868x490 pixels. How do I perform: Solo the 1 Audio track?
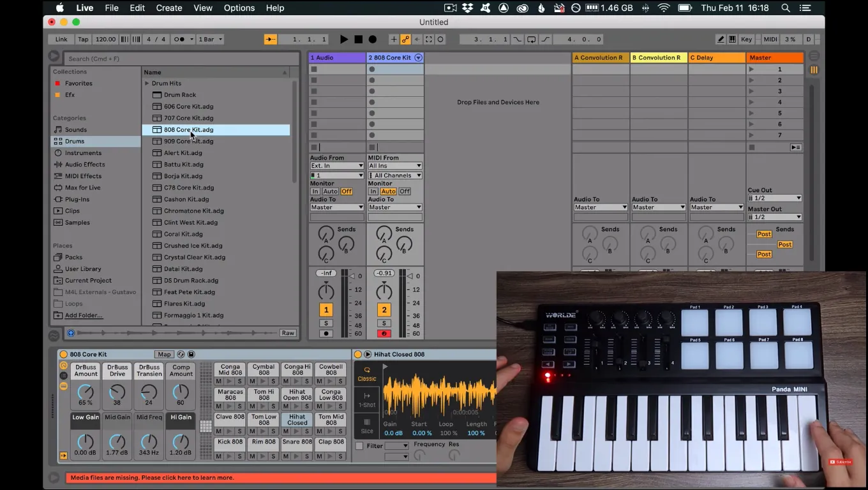point(326,323)
